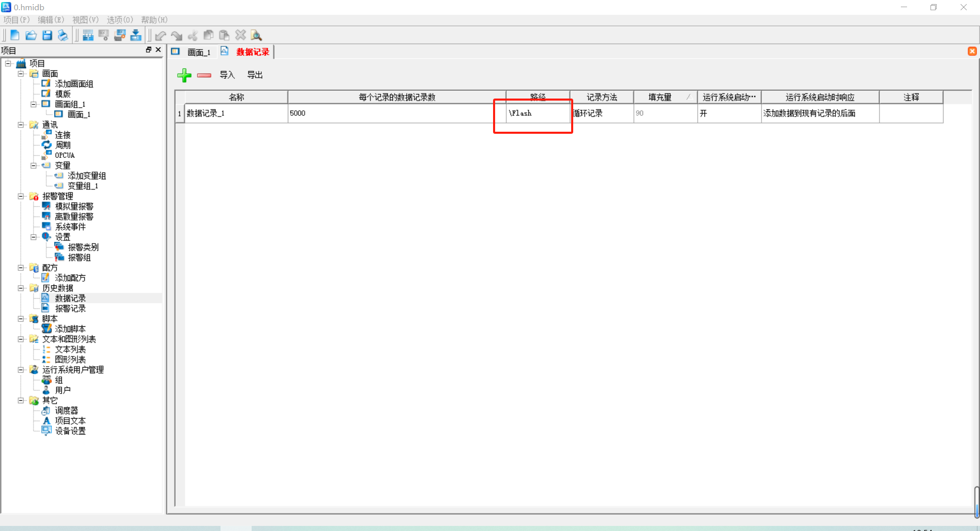This screenshot has height=531, width=980.
Task: Collapse the 设置 tree node
Action: coord(34,237)
